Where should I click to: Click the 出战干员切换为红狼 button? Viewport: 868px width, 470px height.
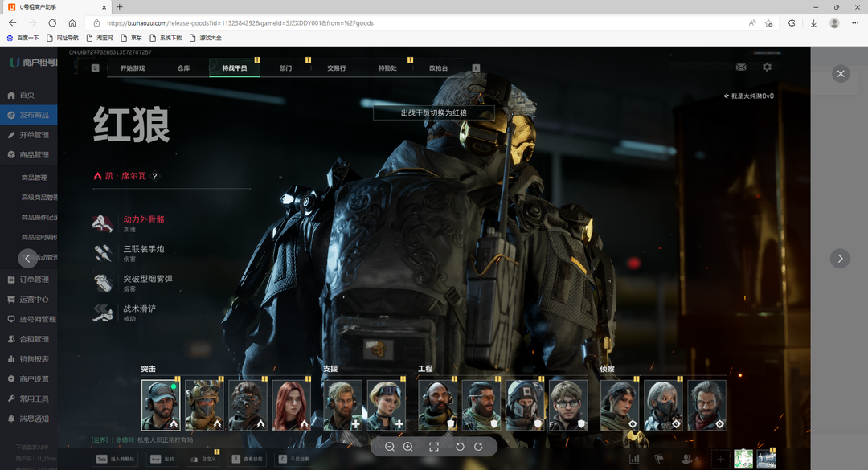tap(434, 113)
